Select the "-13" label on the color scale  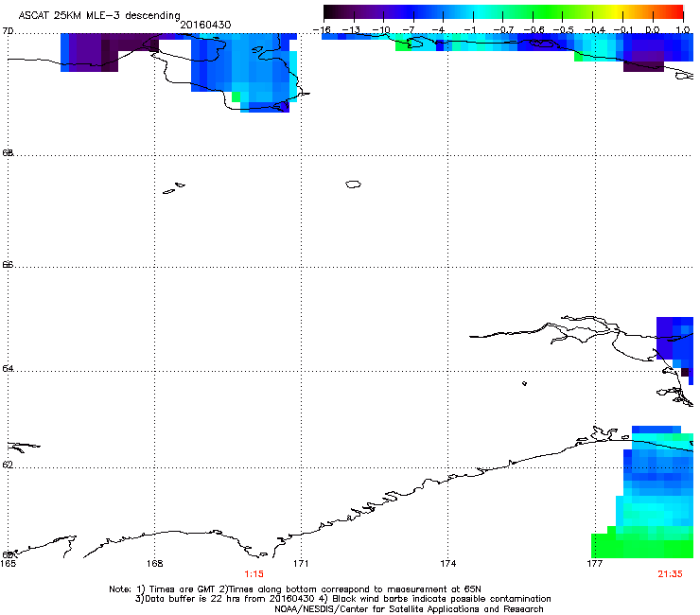point(351,30)
